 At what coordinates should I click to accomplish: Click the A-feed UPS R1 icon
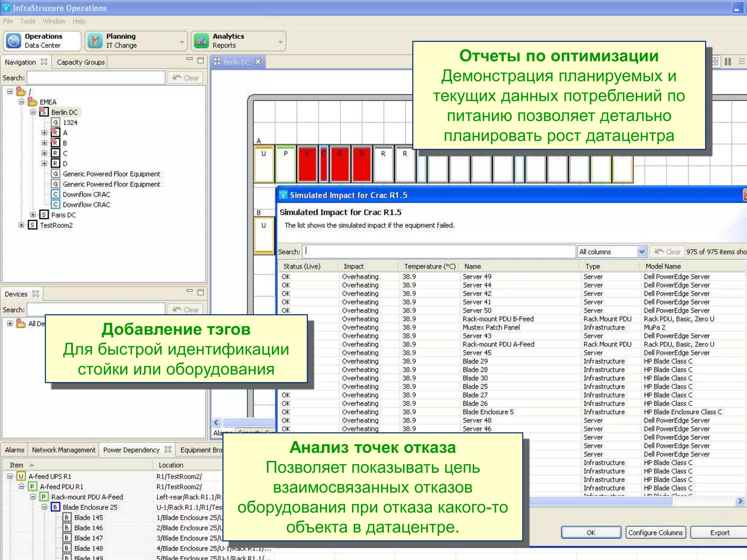click(21, 476)
